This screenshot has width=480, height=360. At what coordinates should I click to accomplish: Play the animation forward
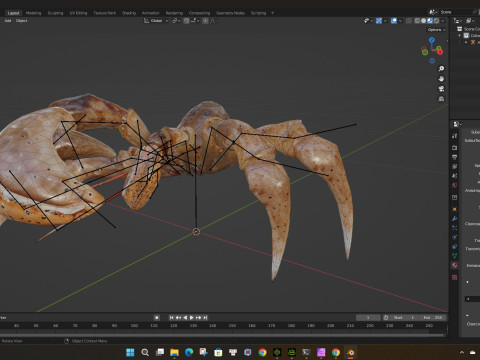[x=192, y=318]
